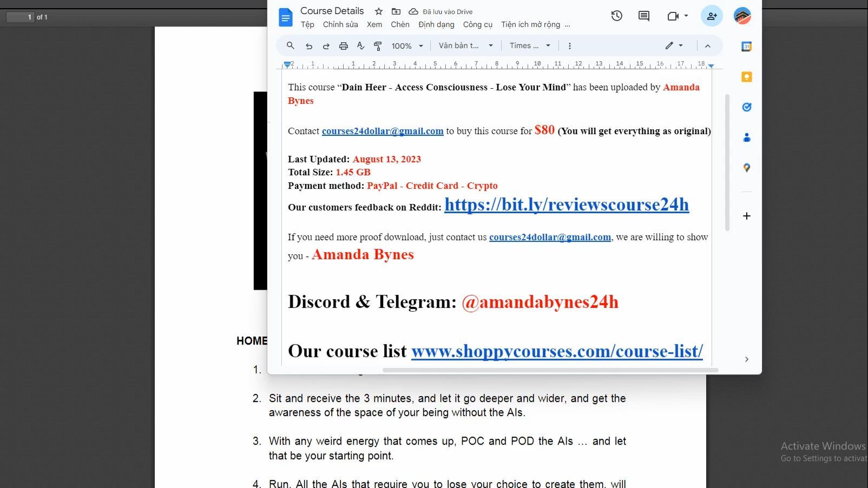This screenshot has width=868, height=488.
Task: Open Contacts side panel
Action: point(747,137)
